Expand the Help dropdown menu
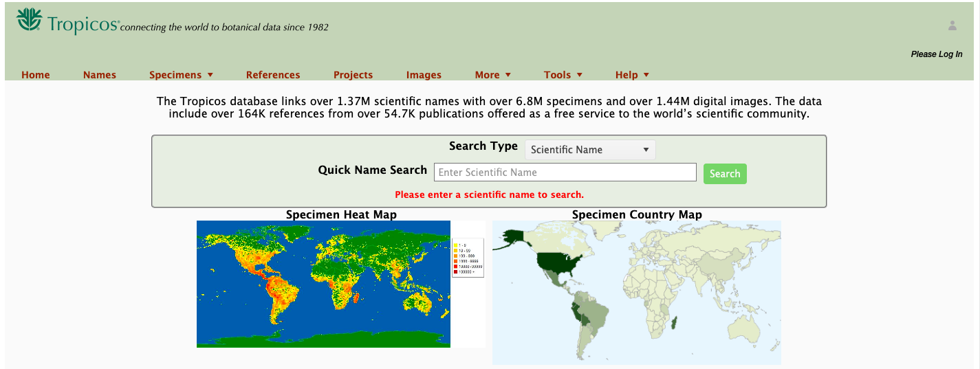 632,75
